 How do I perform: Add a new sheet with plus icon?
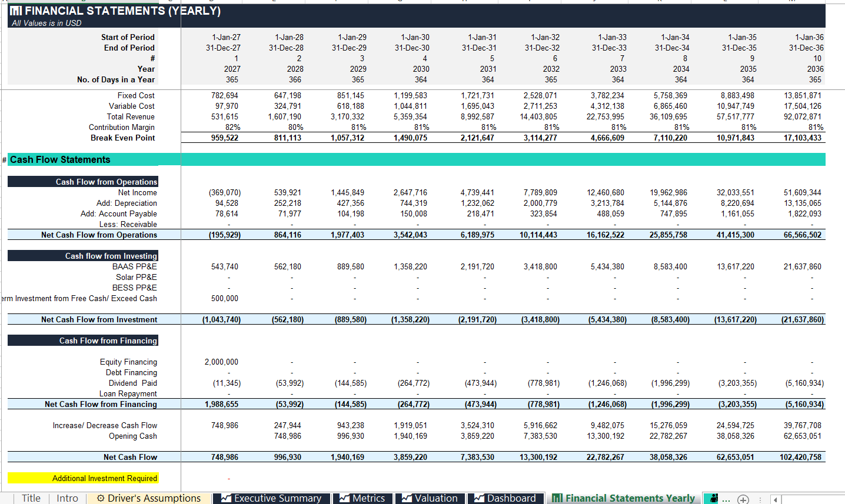[x=743, y=499]
